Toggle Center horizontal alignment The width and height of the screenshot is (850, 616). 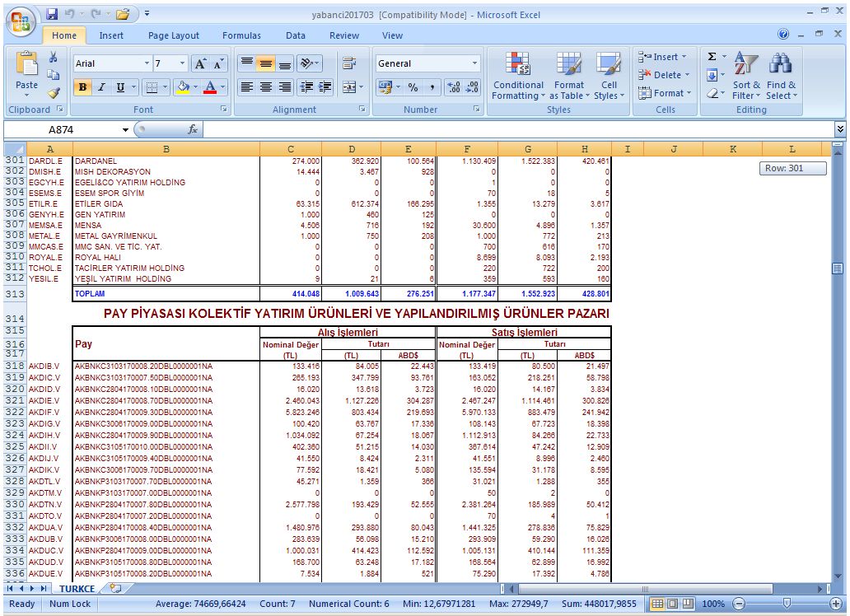click(x=265, y=86)
